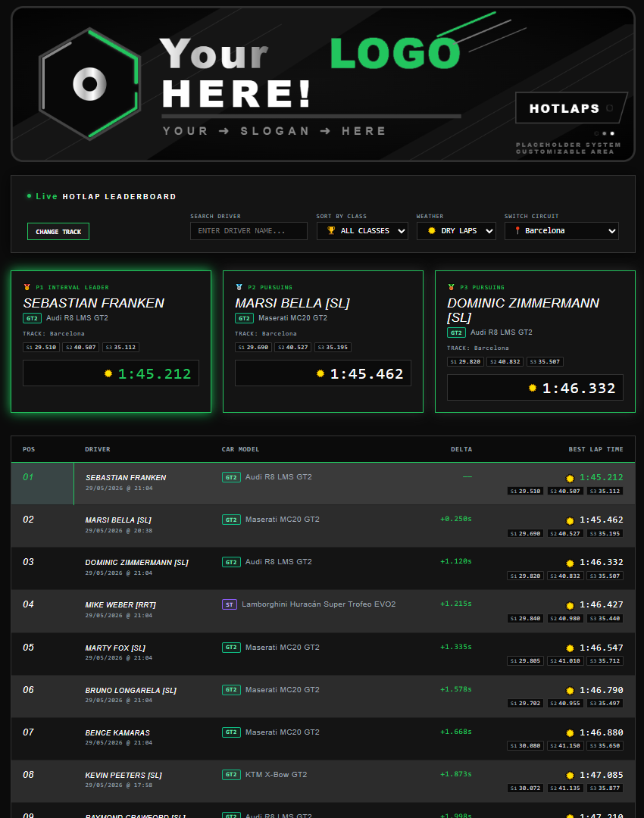Sort table by DRIVER column header
644x818 pixels.
[98, 449]
